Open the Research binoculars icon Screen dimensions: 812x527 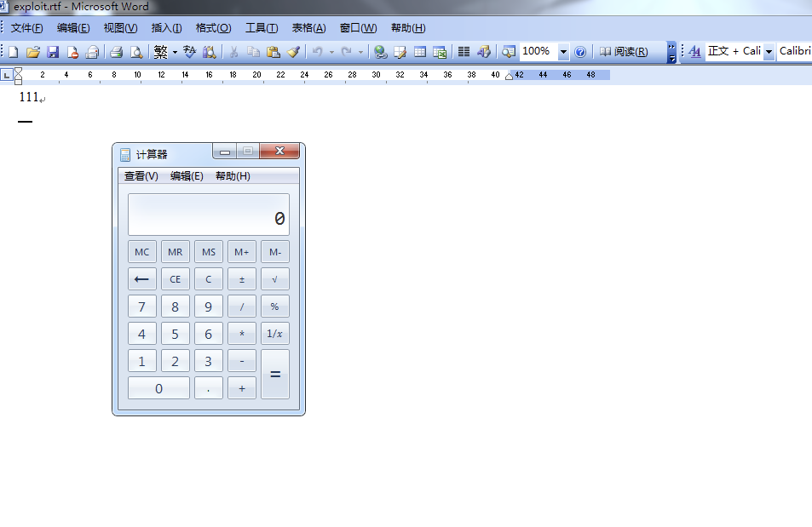click(210, 52)
